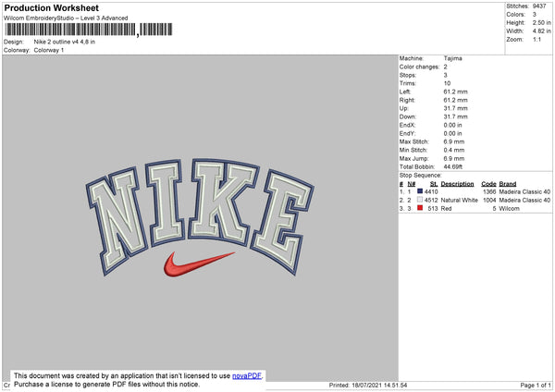Click the NIKE arched lettering design
Viewport: 555px width, 392px height.
point(200,216)
